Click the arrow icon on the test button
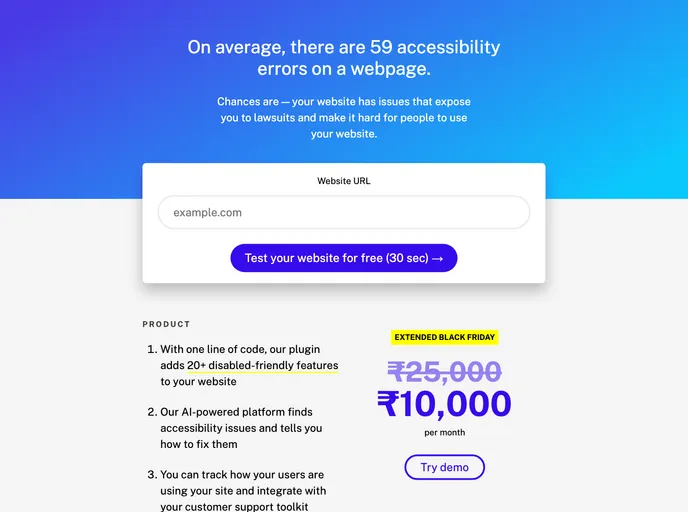688x512 pixels. point(438,258)
